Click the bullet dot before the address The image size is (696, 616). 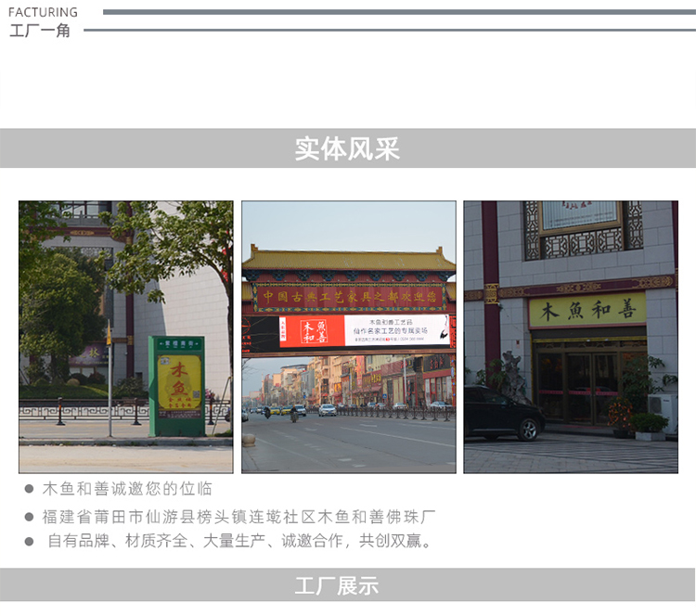click(x=30, y=517)
